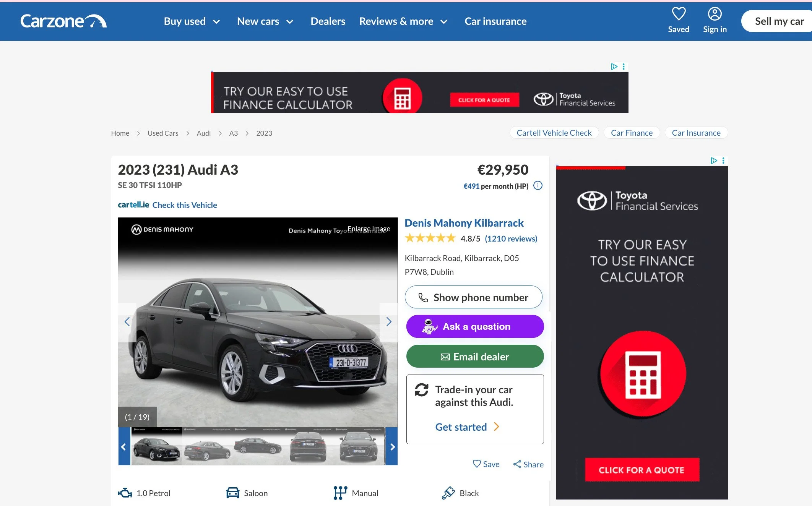Go to 2023 breadcrumb

(264, 133)
